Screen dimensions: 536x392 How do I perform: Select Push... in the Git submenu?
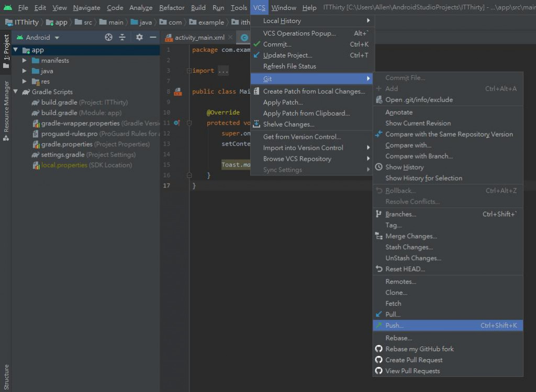pos(395,326)
